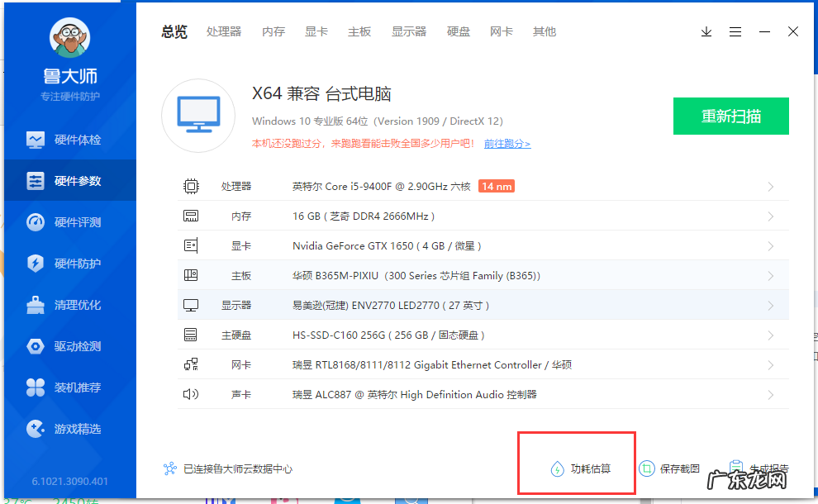Image resolution: width=818 pixels, height=504 pixels.
Task: Switch to the 网卡 tab
Action: 501,31
